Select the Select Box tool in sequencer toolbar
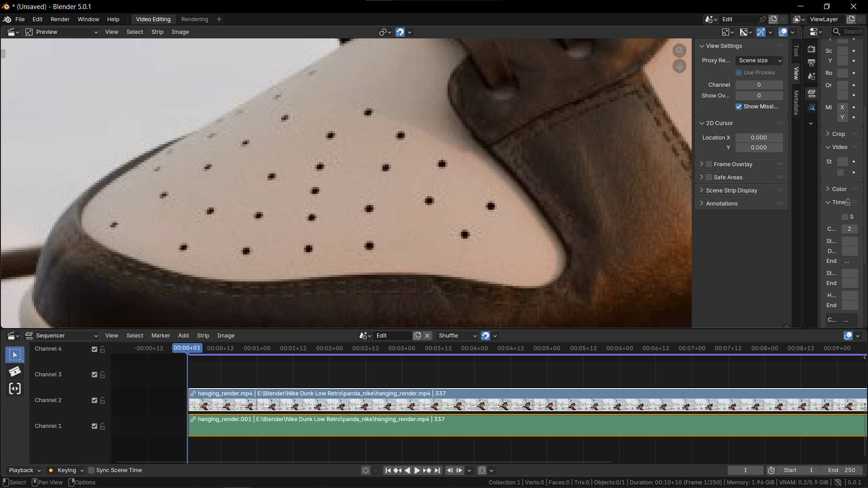Screen dimensions: 868x488 click(x=15, y=355)
